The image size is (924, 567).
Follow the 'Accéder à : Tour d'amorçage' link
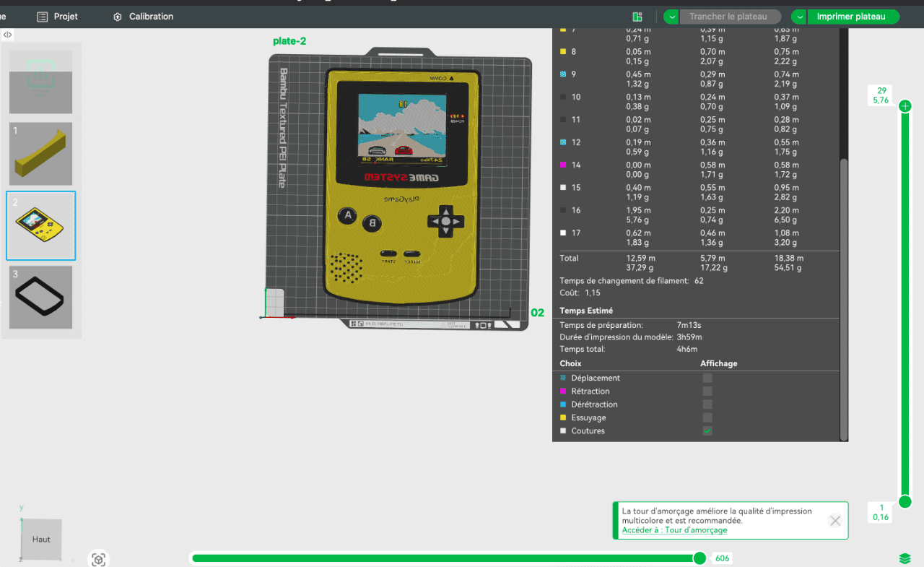pos(674,530)
